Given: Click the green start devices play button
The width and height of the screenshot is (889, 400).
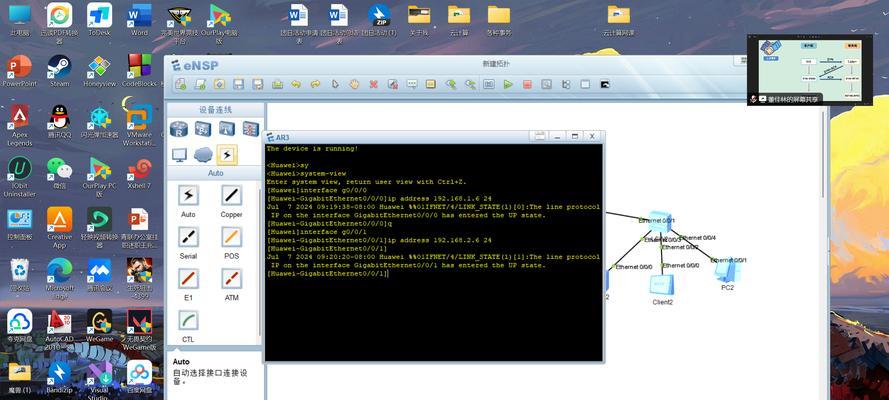Looking at the screenshot, I should [508, 84].
